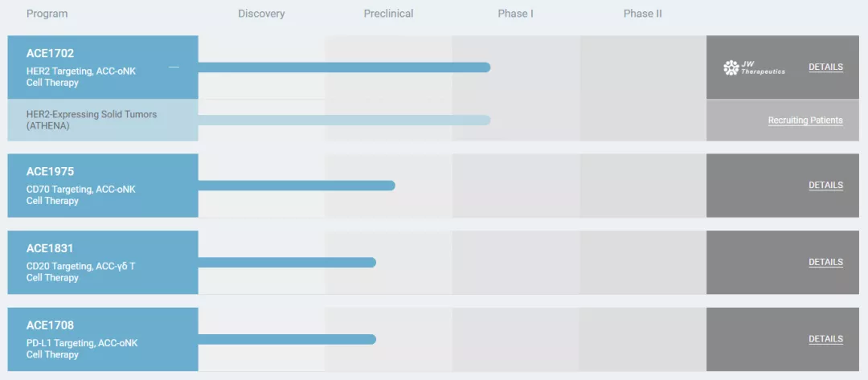Image resolution: width=868 pixels, height=380 pixels.
Task: Click the Program column header
Action: tap(47, 14)
